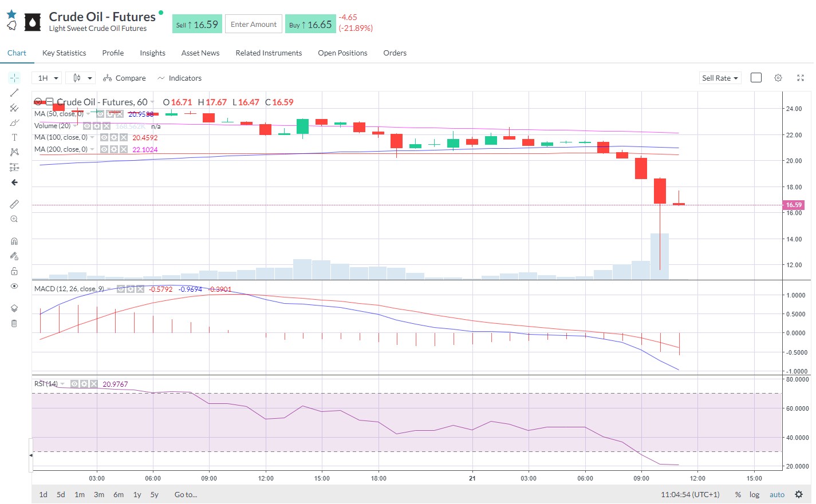Click the trash icon to remove drawings
Image resolution: width=816 pixels, height=504 pixels.
tap(14, 324)
